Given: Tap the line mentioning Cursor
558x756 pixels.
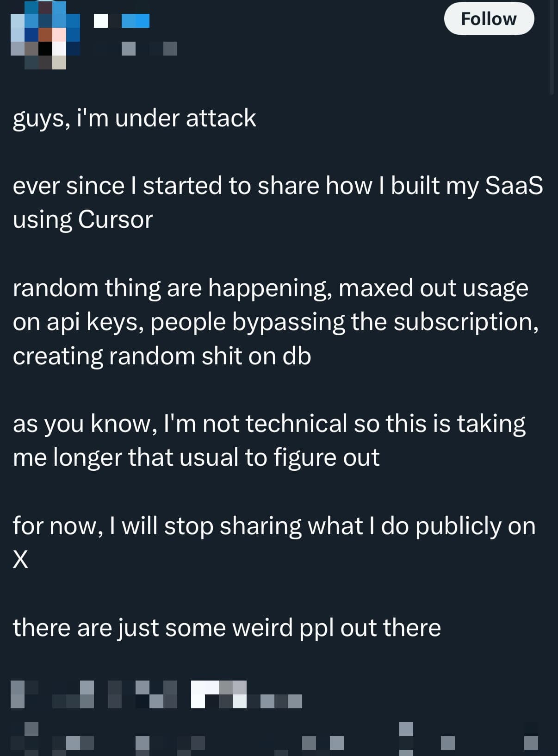Looking at the screenshot, I should coord(83,219).
